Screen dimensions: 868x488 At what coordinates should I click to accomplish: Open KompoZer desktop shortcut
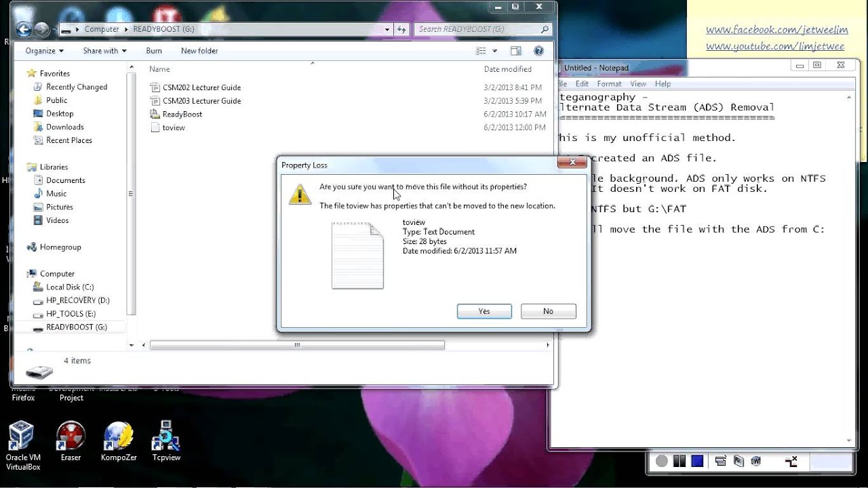(119, 442)
